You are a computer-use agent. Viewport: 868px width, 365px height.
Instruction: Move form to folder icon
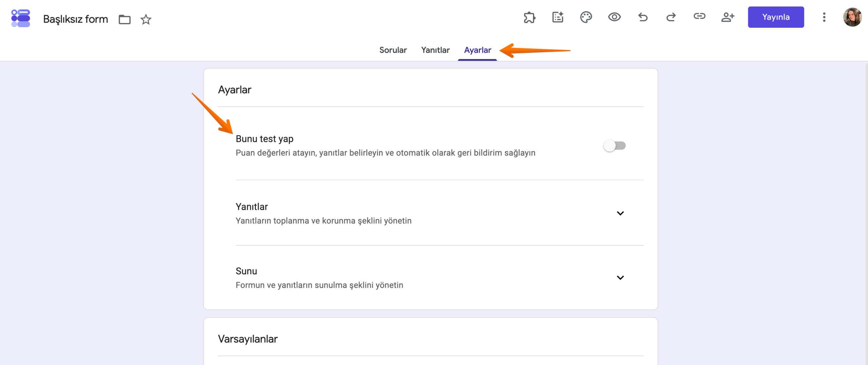tap(124, 19)
